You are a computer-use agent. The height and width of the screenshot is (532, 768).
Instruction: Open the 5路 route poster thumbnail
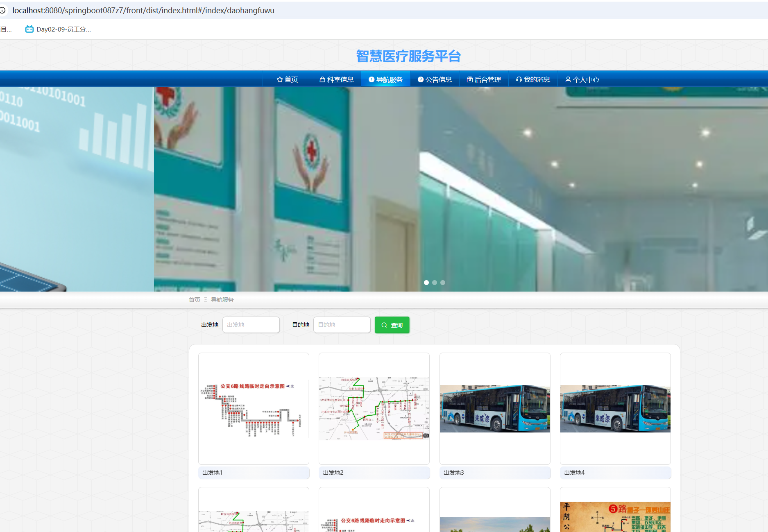coord(615,510)
